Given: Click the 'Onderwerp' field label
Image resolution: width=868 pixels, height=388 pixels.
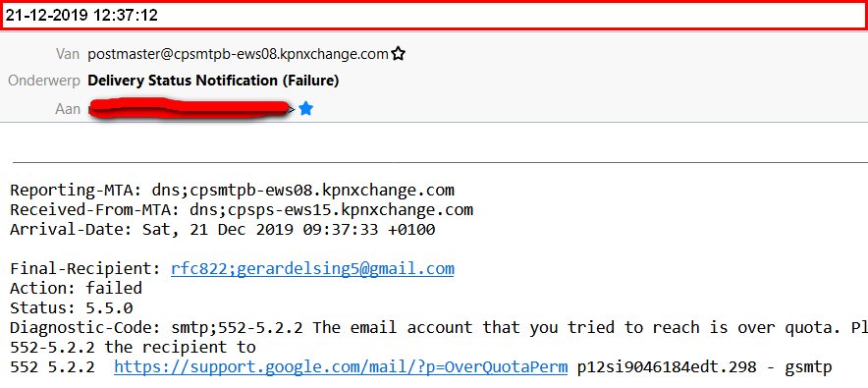Looking at the screenshot, I should click(x=44, y=81).
